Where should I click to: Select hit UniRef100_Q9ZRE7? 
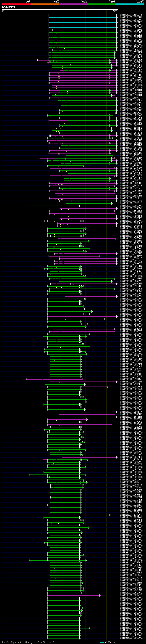[x=131, y=173]
